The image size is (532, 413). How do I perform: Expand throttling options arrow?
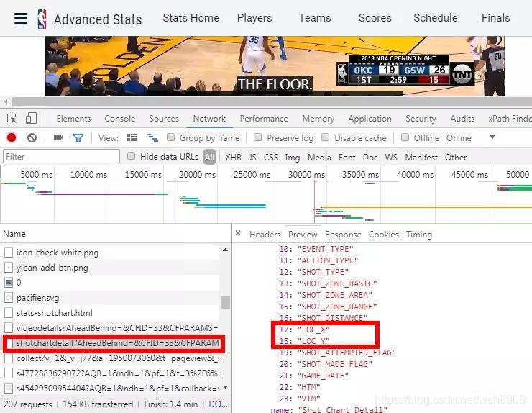pyautogui.click(x=492, y=137)
